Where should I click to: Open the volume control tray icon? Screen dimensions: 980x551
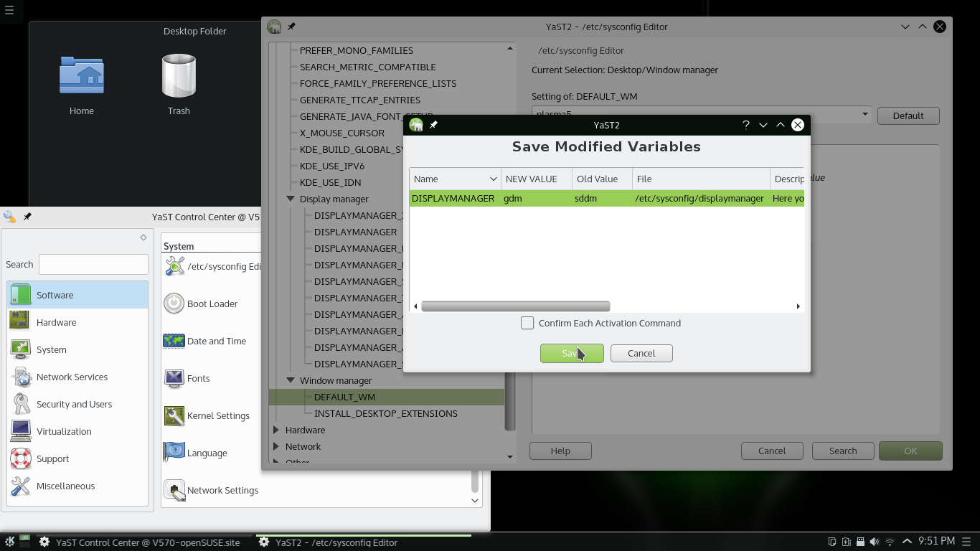pyautogui.click(x=875, y=542)
